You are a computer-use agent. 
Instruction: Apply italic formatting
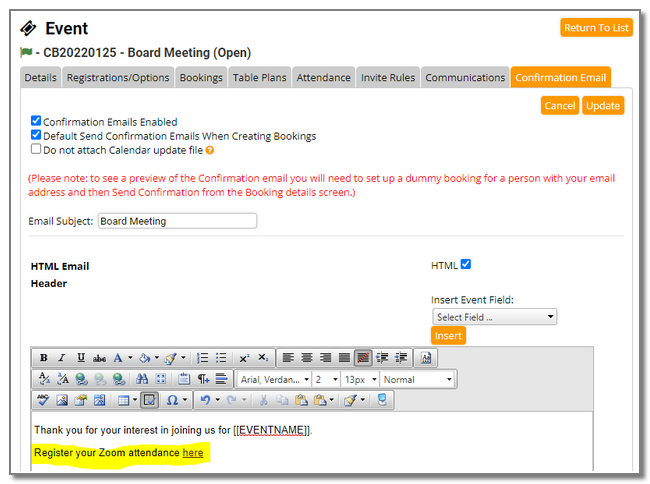coord(62,358)
